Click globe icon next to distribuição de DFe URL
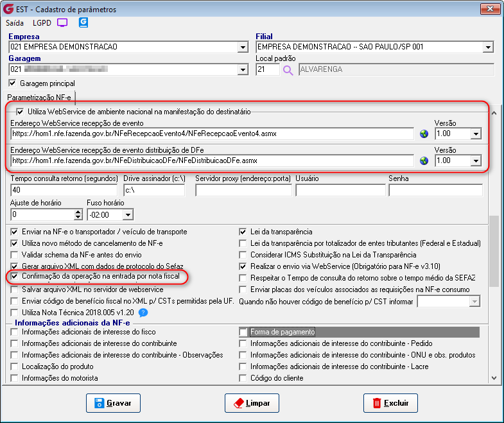This screenshot has height=423, width=504. (x=424, y=160)
